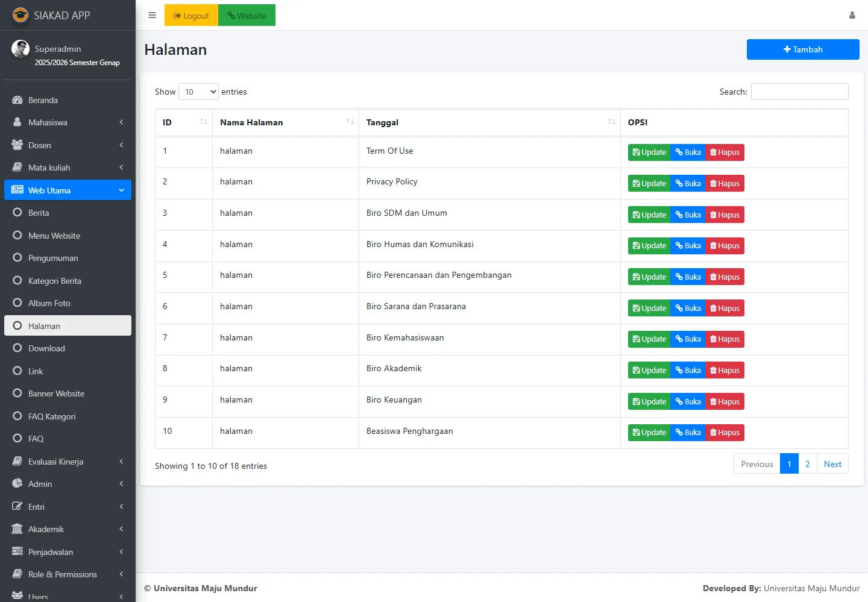Click the Akademik building icon in sidebar
This screenshot has width=868, height=602.
click(x=17, y=529)
